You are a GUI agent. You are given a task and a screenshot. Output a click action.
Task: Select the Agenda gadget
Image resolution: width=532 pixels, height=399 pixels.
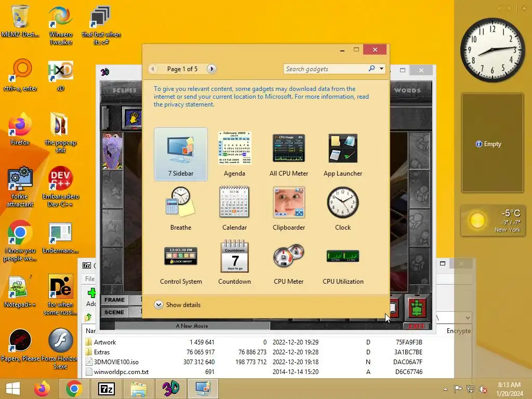coord(234,154)
